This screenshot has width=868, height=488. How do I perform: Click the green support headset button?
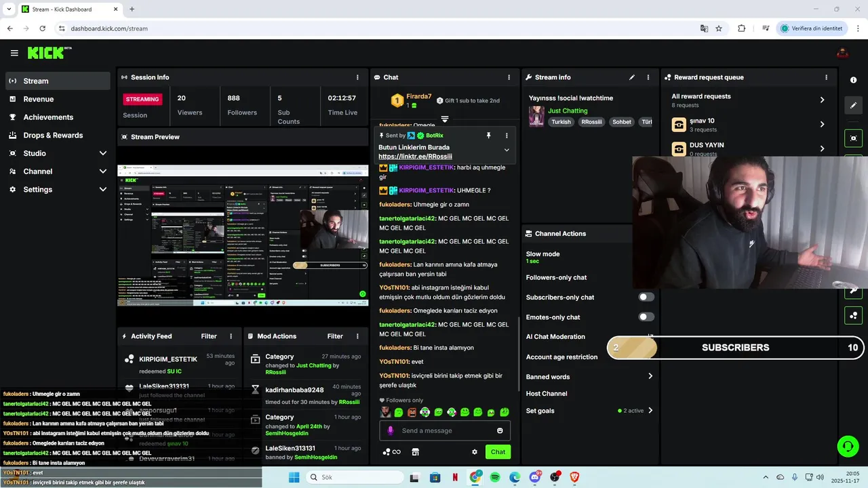[848, 446]
